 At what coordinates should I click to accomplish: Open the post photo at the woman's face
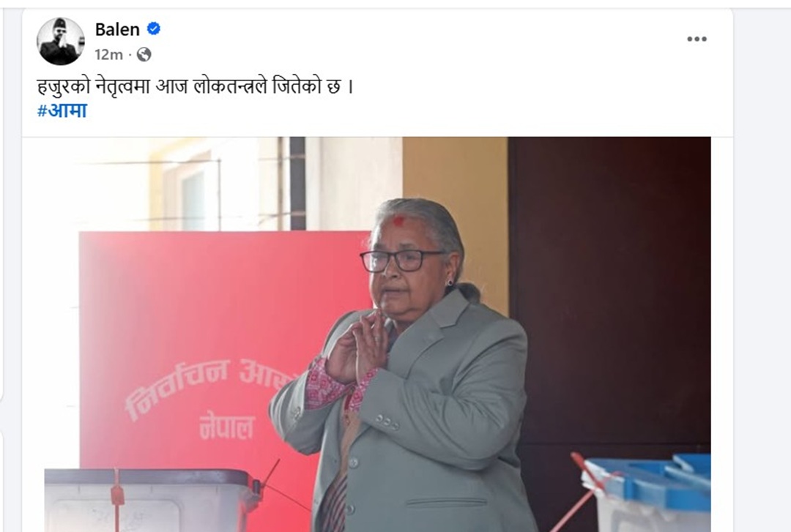pos(409,270)
